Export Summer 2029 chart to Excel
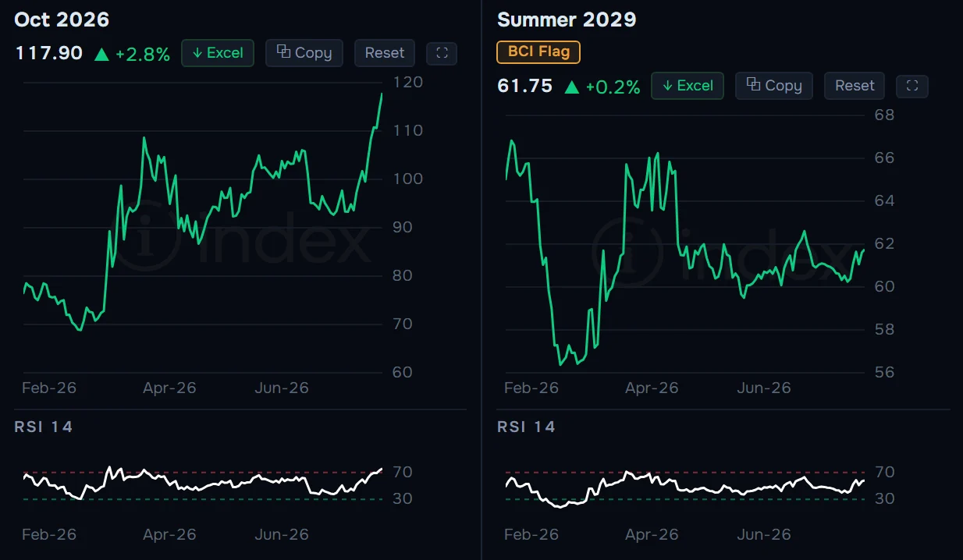 coord(688,86)
